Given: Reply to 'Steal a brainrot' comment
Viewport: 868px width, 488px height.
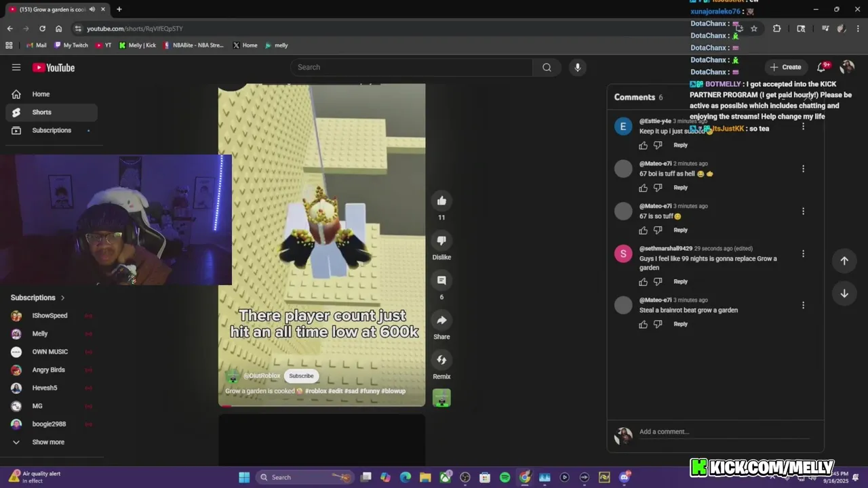Looking at the screenshot, I should click(x=680, y=325).
